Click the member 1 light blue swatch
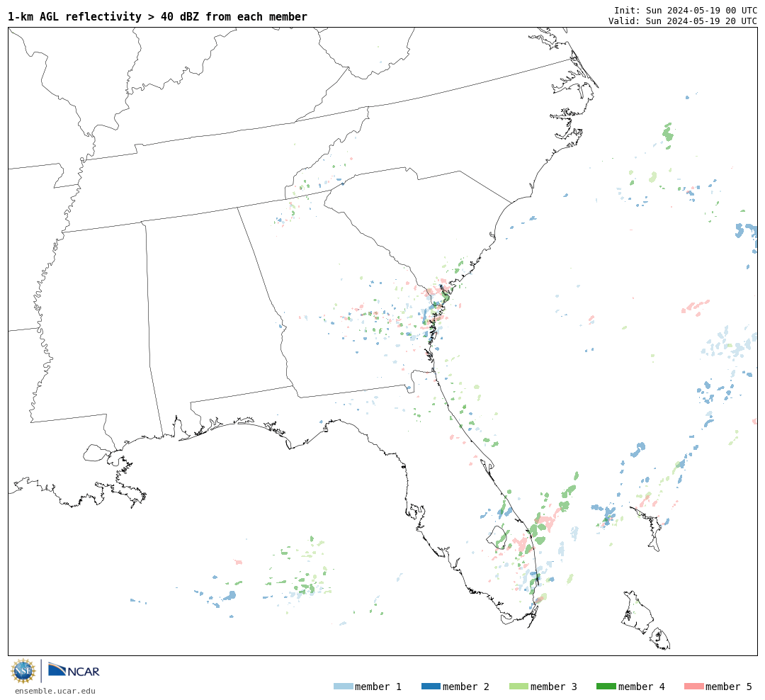This screenshot has height=700, width=765. (x=343, y=687)
